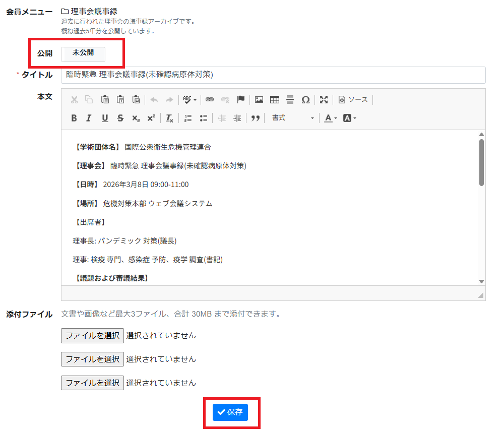The image size is (504, 430).
Task: Click the first ファイルを選択 button
Action: (x=92, y=335)
